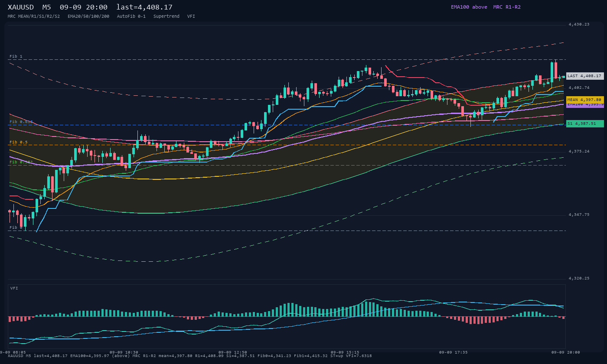607x364 pixels.
Task: Click the purple EMA100 price tag
Action: (585, 105)
